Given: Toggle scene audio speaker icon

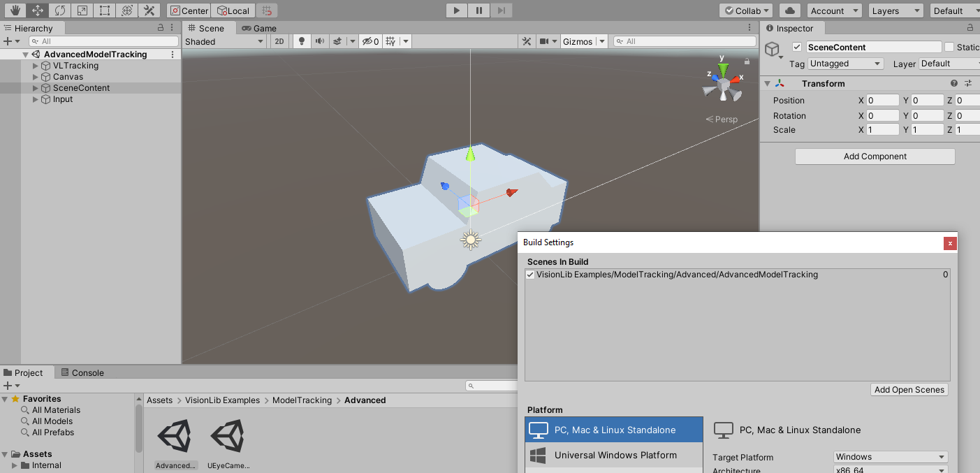Looking at the screenshot, I should click(x=319, y=41).
